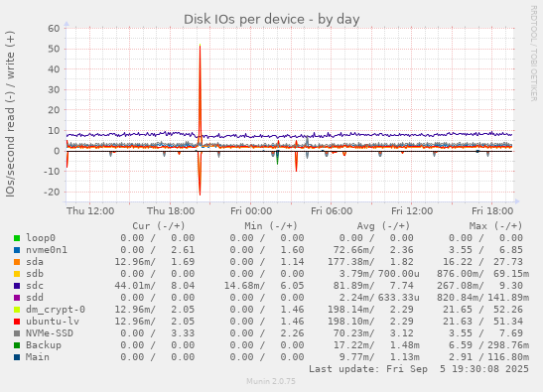Click the NVMe-SSD gray legend swatch

[17, 333]
